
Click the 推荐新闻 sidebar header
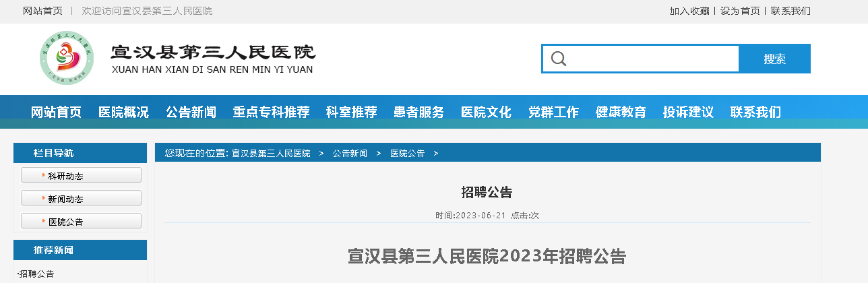tap(80, 250)
